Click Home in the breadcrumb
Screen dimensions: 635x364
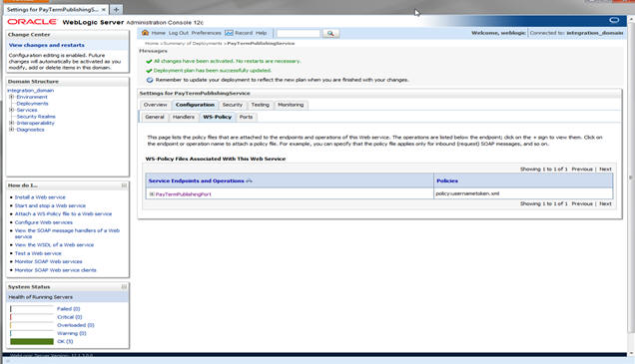pos(152,43)
